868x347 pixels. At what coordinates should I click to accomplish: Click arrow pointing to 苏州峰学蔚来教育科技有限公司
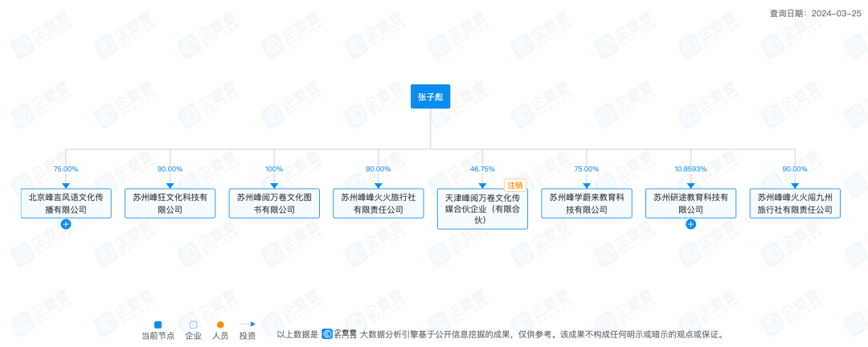click(x=586, y=186)
